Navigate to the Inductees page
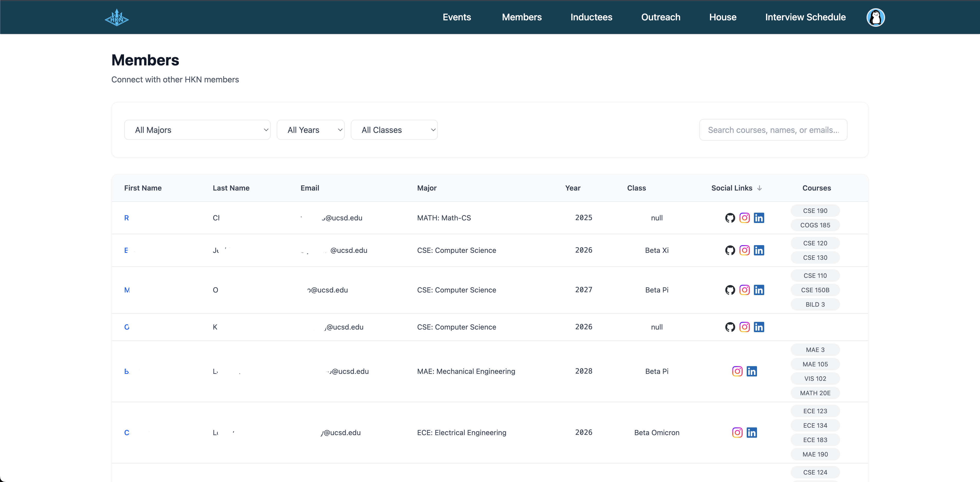Image resolution: width=980 pixels, height=482 pixels. [591, 17]
